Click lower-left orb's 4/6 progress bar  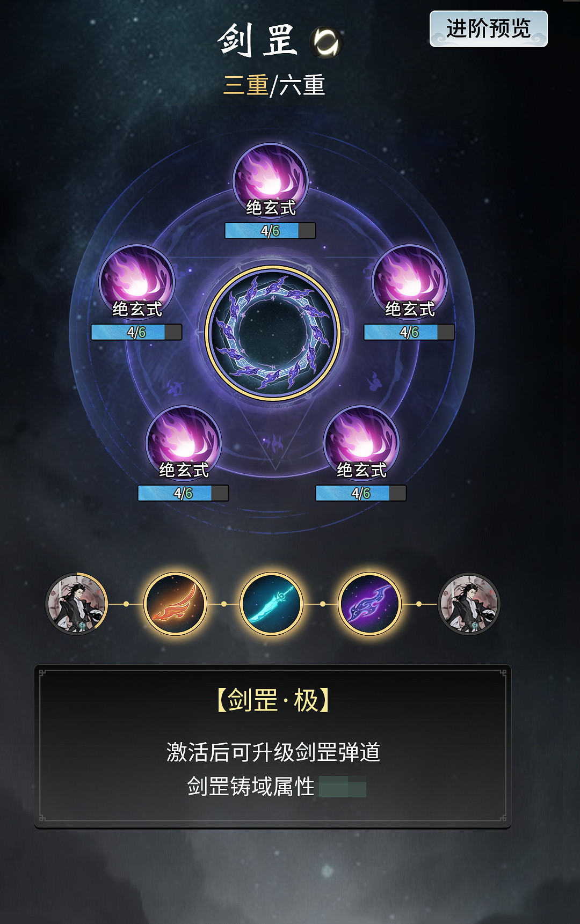(183, 493)
